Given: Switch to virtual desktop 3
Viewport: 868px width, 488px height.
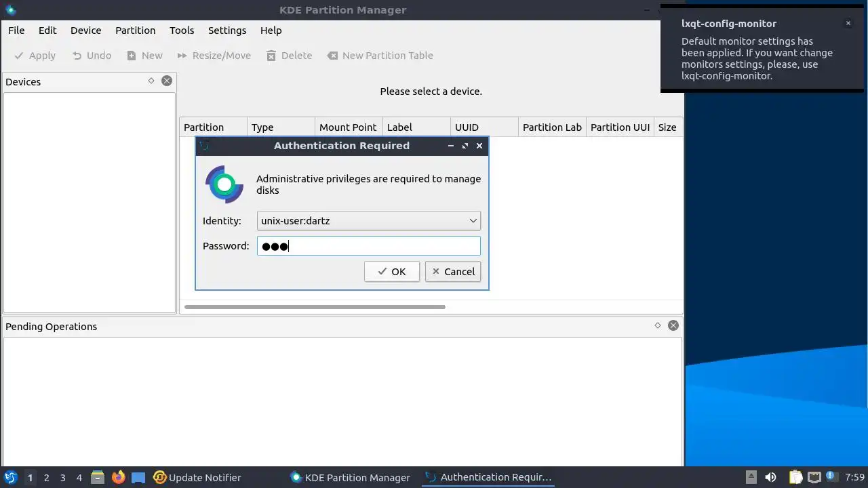Looking at the screenshot, I should click(x=63, y=478).
